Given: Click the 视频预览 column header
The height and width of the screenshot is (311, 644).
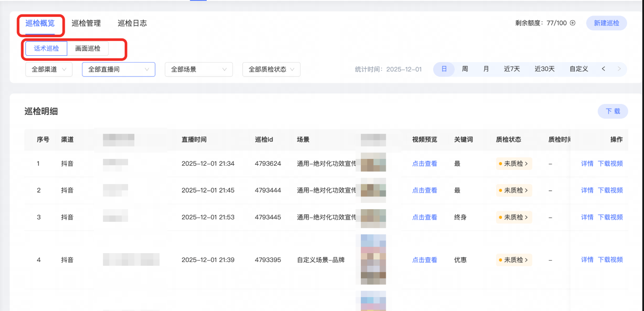Looking at the screenshot, I should pos(425,139).
